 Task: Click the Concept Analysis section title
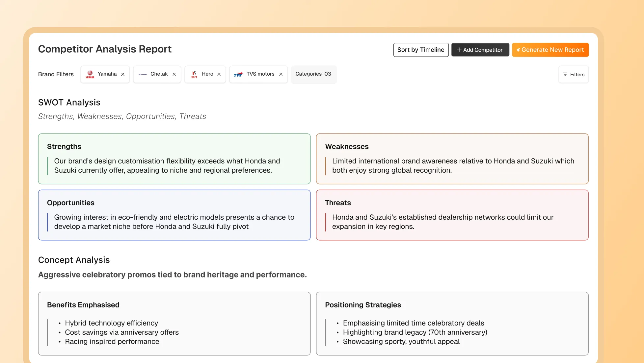click(x=74, y=260)
